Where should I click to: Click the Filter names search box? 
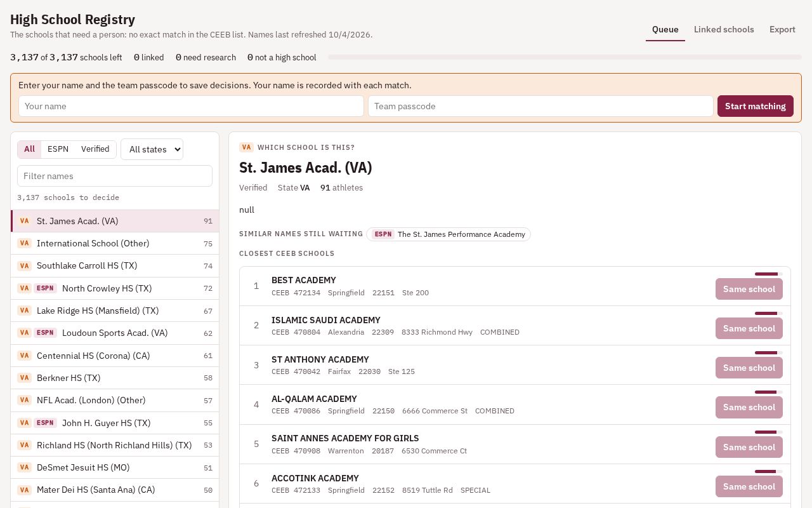click(x=115, y=176)
